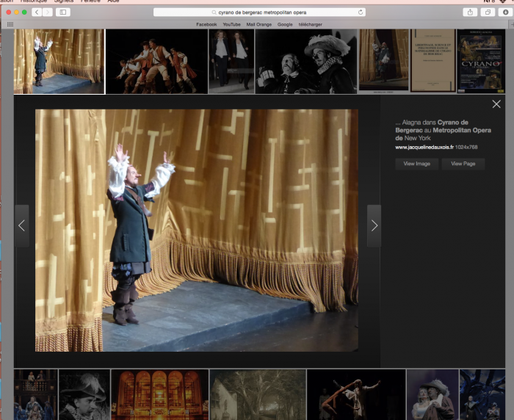Toggle the Safari sidebar button
Screen dimensions: 514x420
tap(63, 12)
